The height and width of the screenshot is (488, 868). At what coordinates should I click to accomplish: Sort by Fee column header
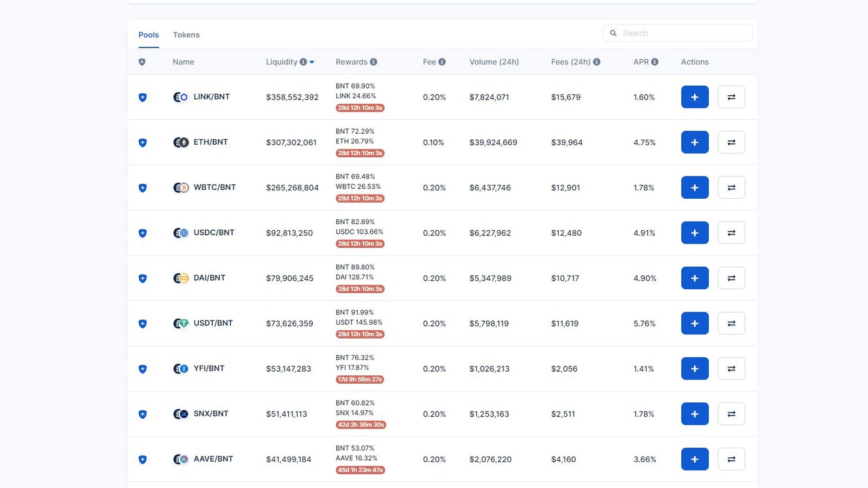[x=429, y=62]
